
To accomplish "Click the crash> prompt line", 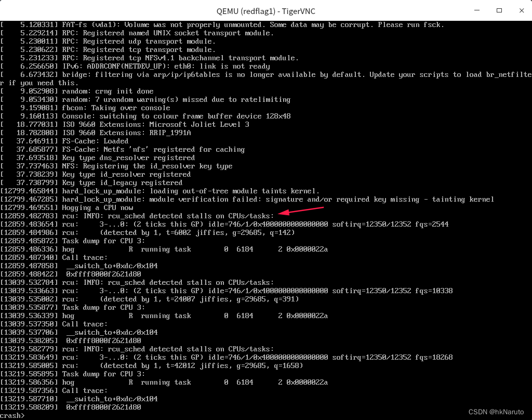I will [13, 415].
